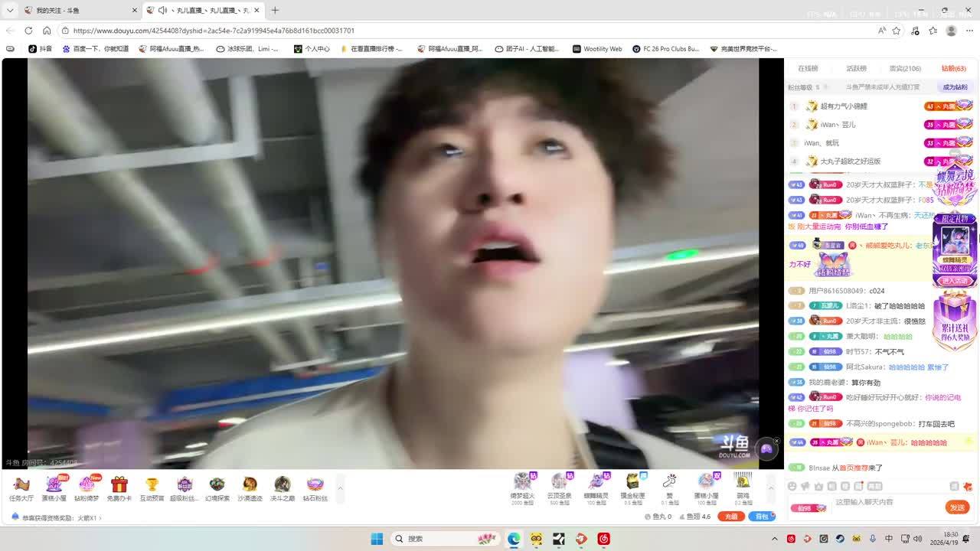Click the Steam icon in system tray
Image resolution: width=980 pixels, height=551 pixels.
coord(840,539)
